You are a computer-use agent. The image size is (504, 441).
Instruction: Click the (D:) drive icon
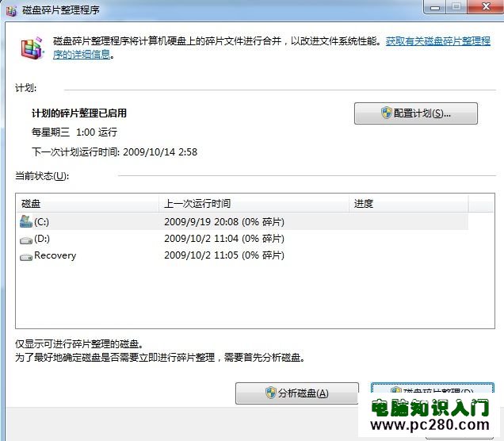(x=26, y=239)
